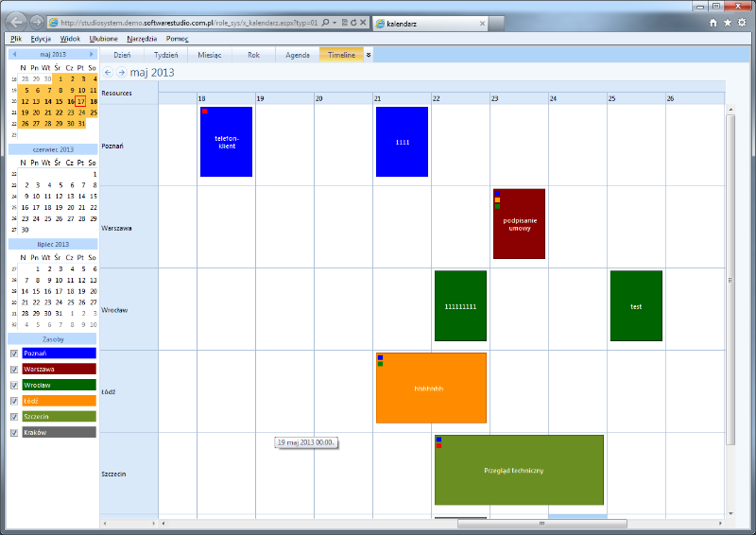Switch to Tydzień view
756x535 pixels.
[x=166, y=55]
